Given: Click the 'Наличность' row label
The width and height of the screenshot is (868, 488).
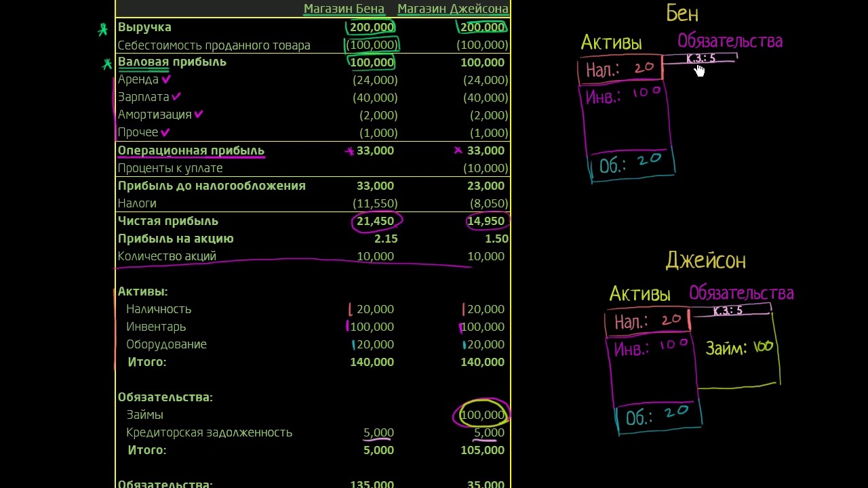Looking at the screenshot, I should (x=159, y=309).
